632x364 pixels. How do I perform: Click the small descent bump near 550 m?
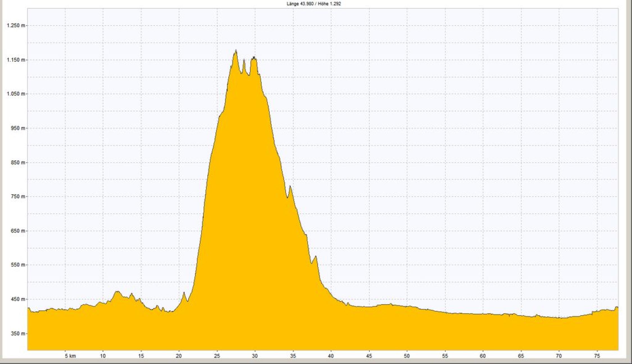316,257
